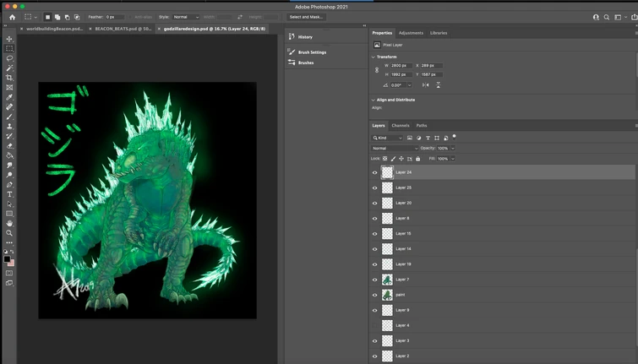Open the Brush Settings panel
Image resolution: width=638 pixels, height=364 pixels.
click(x=312, y=52)
